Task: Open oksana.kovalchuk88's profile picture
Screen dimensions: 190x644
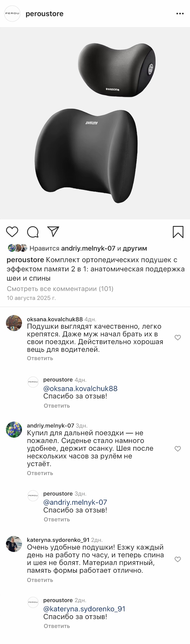Action: pyautogui.click(x=14, y=323)
